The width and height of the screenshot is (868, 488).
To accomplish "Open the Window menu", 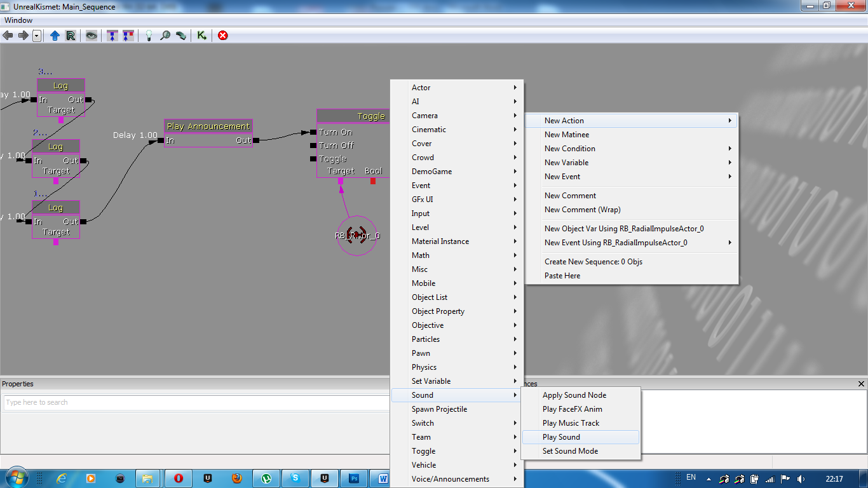I will point(18,20).
